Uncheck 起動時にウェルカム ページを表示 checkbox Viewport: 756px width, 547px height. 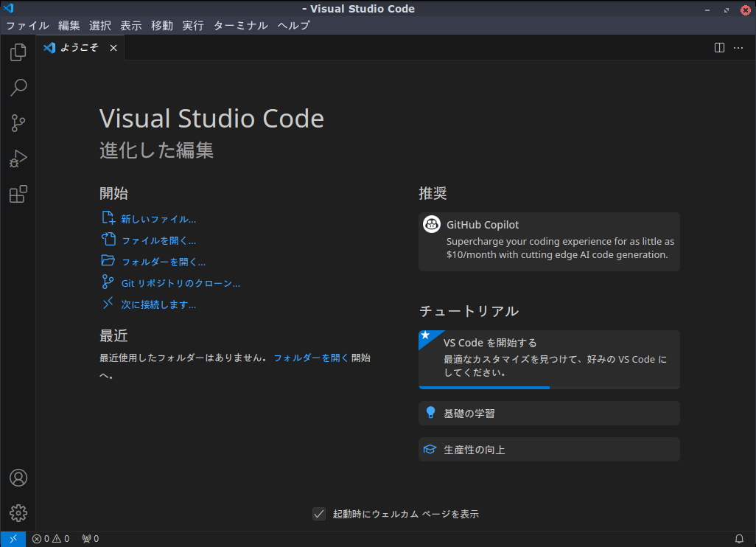click(x=319, y=514)
